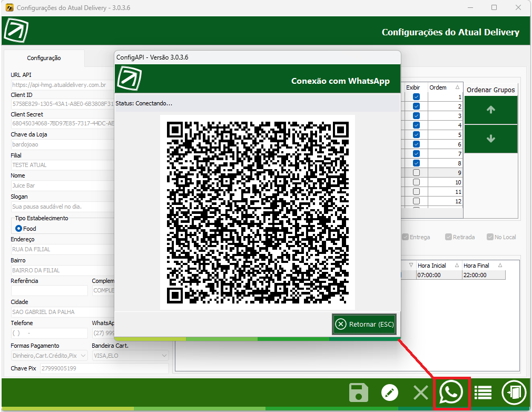Screen dimensions: 532x412
Task: Click the Exibir column header
Action: (413, 87)
